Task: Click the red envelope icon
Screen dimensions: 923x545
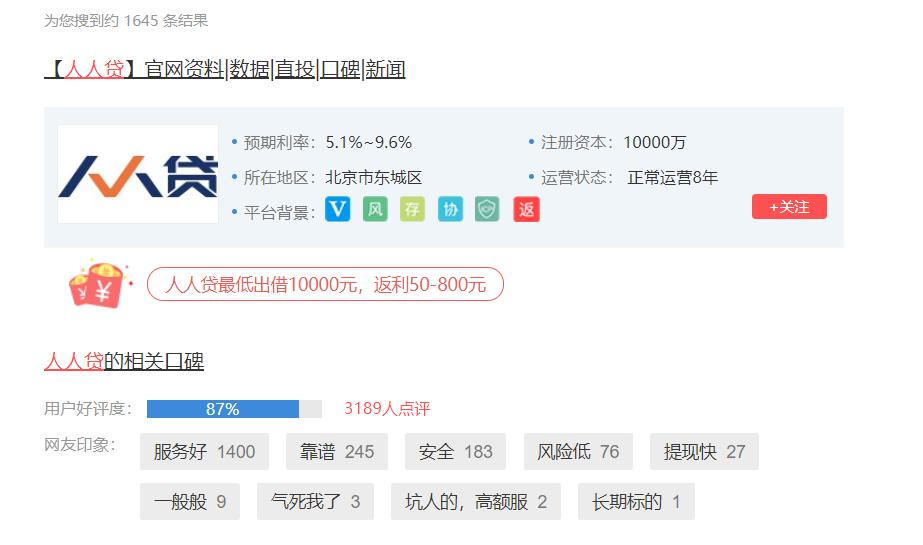Action: [x=98, y=284]
